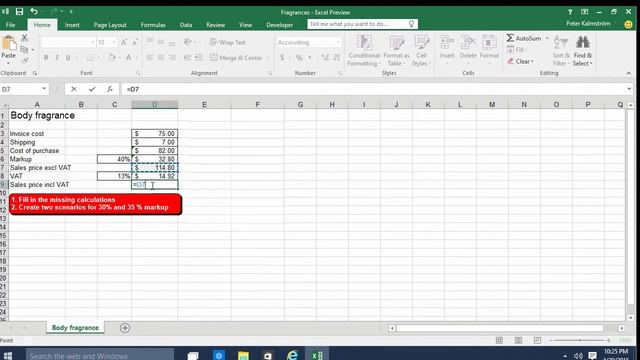This screenshot has height=360, width=640.
Task: Decrease font size with small A icon
Action: pyautogui.click(x=135, y=42)
